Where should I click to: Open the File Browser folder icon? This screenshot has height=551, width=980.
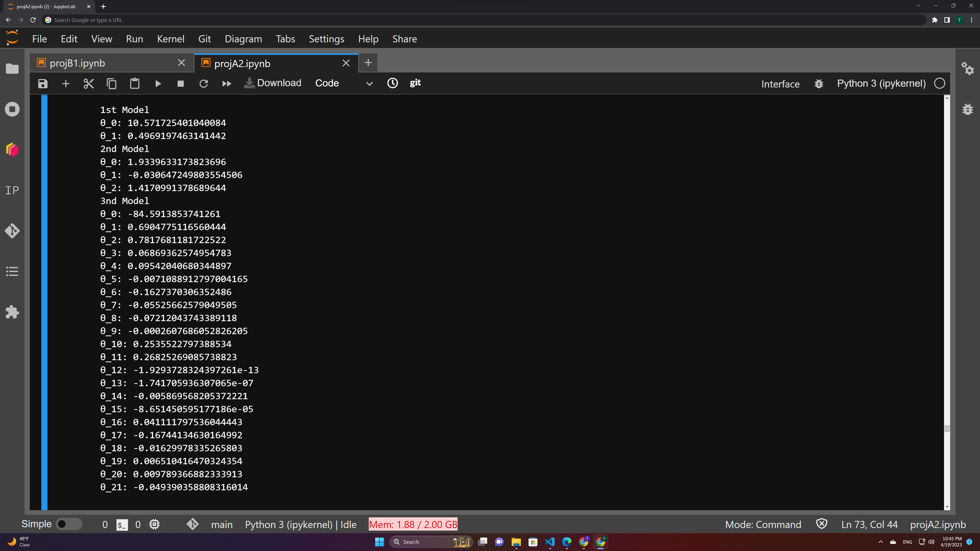pyautogui.click(x=12, y=69)
